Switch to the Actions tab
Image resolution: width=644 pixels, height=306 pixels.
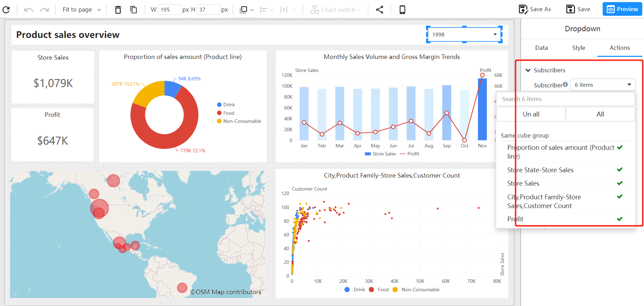coord(619,48)
